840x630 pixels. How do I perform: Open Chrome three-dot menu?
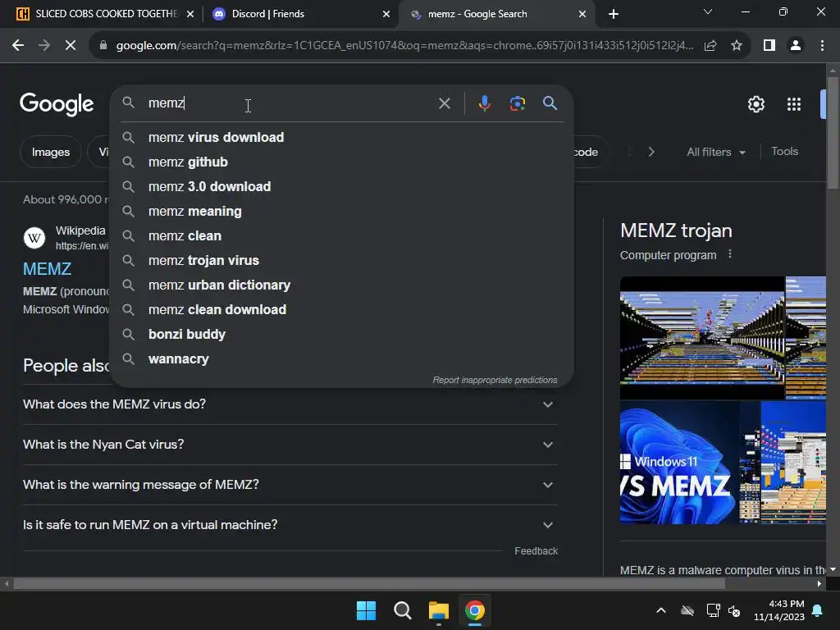click(822, 46)
